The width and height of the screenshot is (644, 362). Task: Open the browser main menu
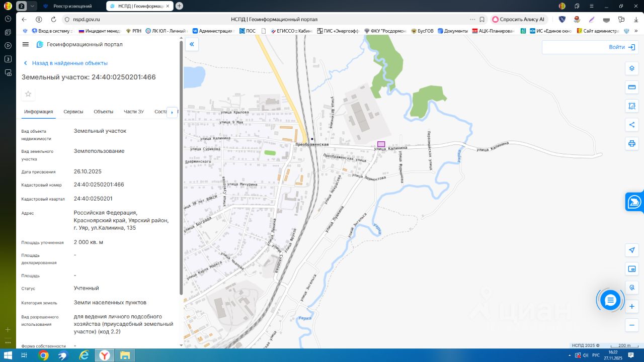591,6
